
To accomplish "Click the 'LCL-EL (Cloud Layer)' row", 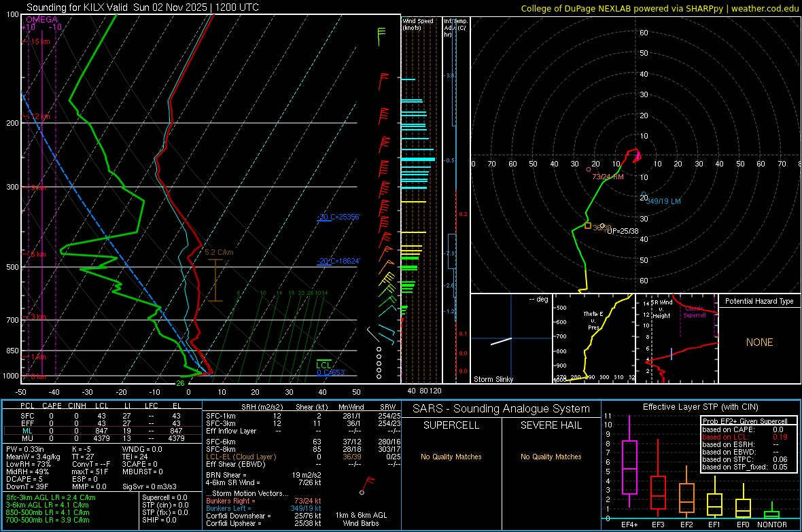I will pos(303,457).
